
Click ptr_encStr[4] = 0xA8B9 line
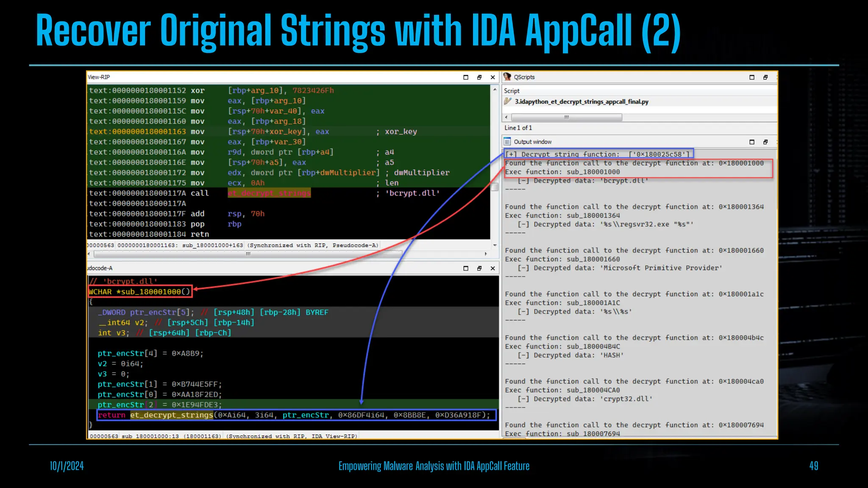coord(150,353)
